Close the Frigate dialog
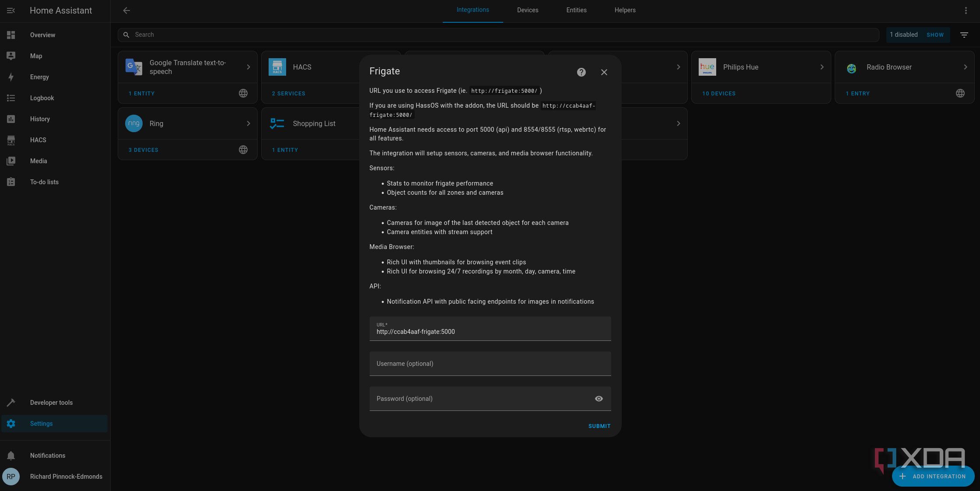Viewport: 980px width, 491px height. tap(604, 72)
